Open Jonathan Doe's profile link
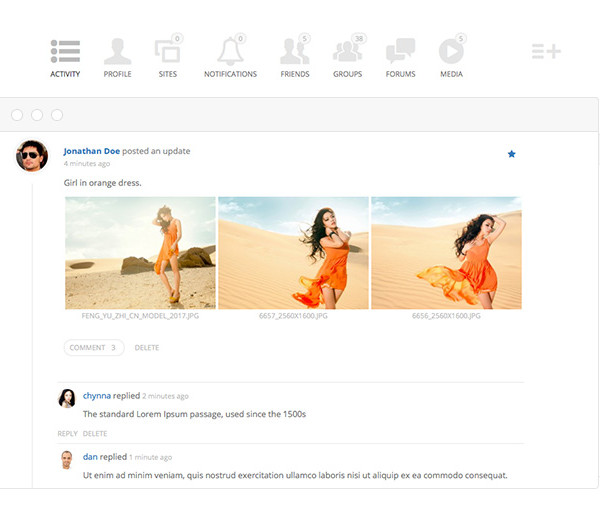 91,151
